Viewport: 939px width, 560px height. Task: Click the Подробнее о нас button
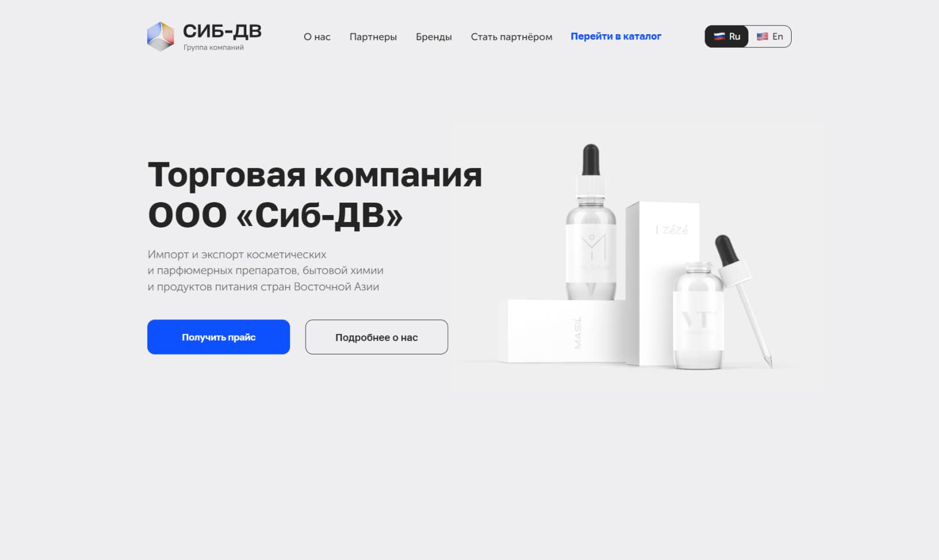click(x=377, y=337)
